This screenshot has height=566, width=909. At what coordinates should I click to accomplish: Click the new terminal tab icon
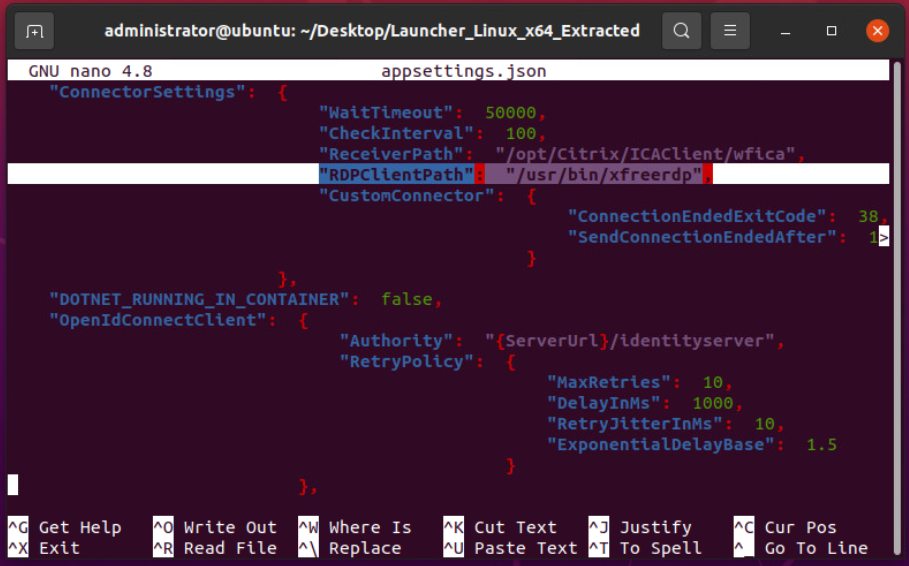(35, 31)
